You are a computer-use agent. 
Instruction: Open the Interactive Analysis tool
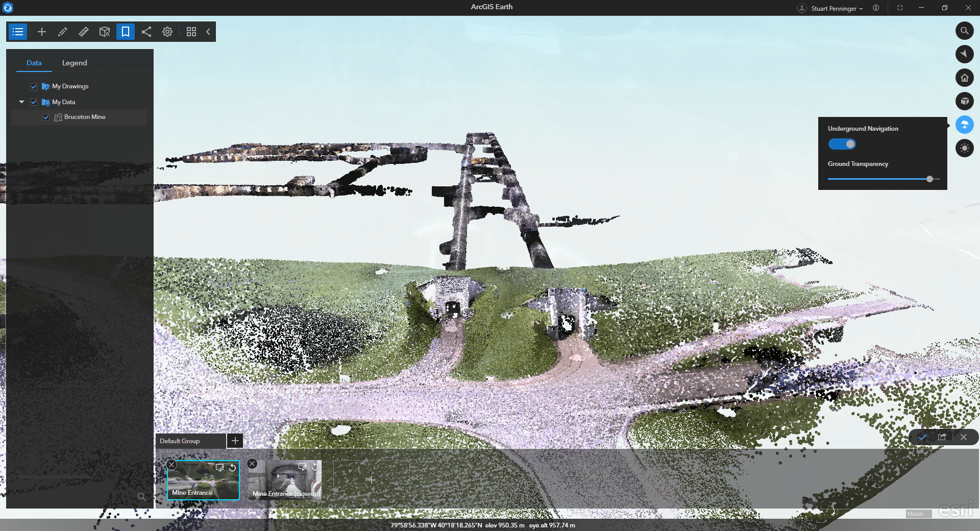(105, 32)
